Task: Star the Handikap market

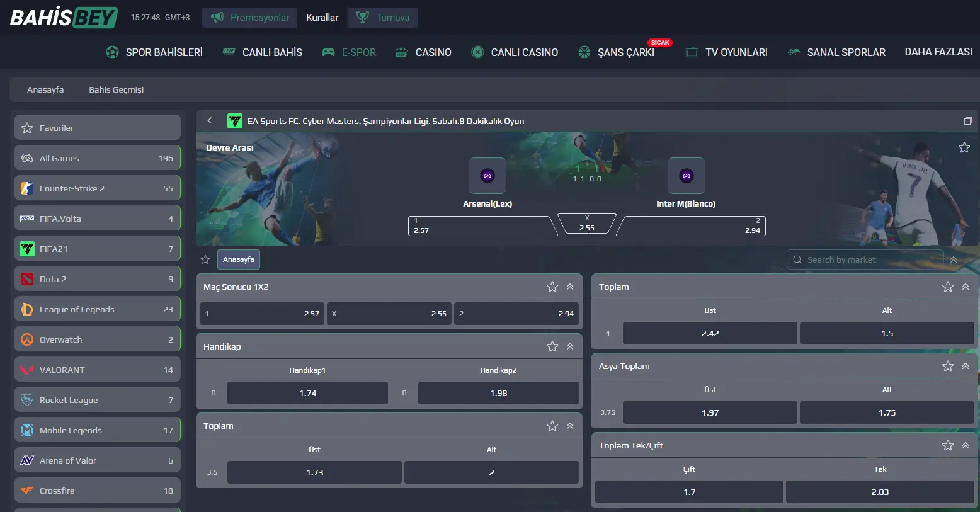Action: pos(552,346)
